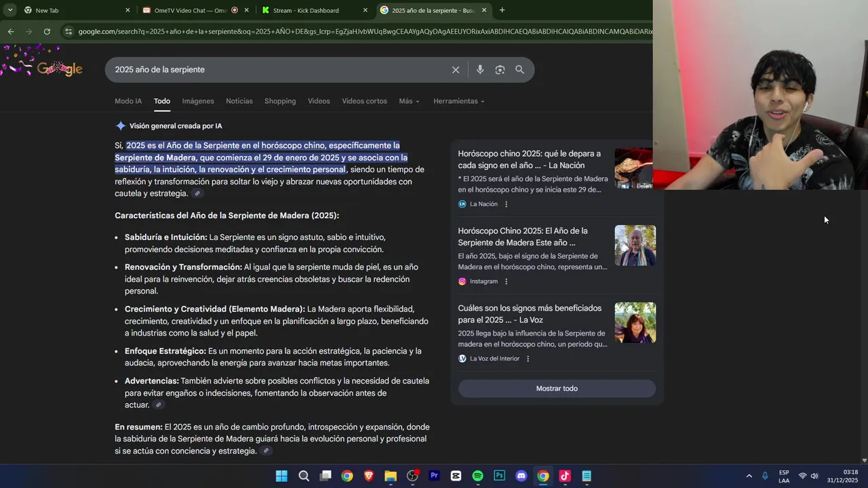The height and width of the screenshot is (488, 868).
Task: Open Adobe Photoshop from the taskbar
Action: [499, 476]
